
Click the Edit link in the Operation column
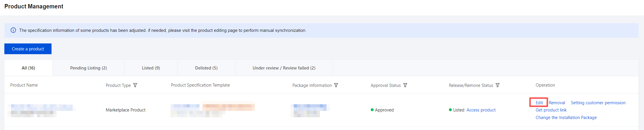pyautogui.click(x=539, y=103)
